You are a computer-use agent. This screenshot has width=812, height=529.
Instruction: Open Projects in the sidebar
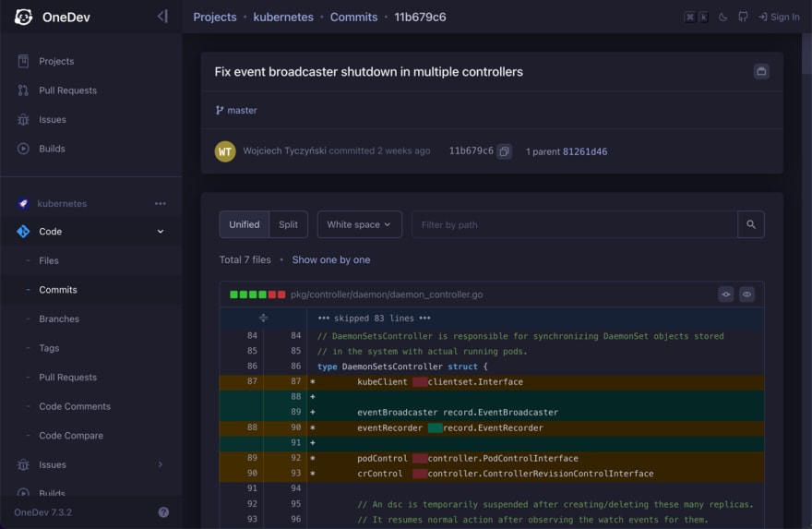pos(56,61)
